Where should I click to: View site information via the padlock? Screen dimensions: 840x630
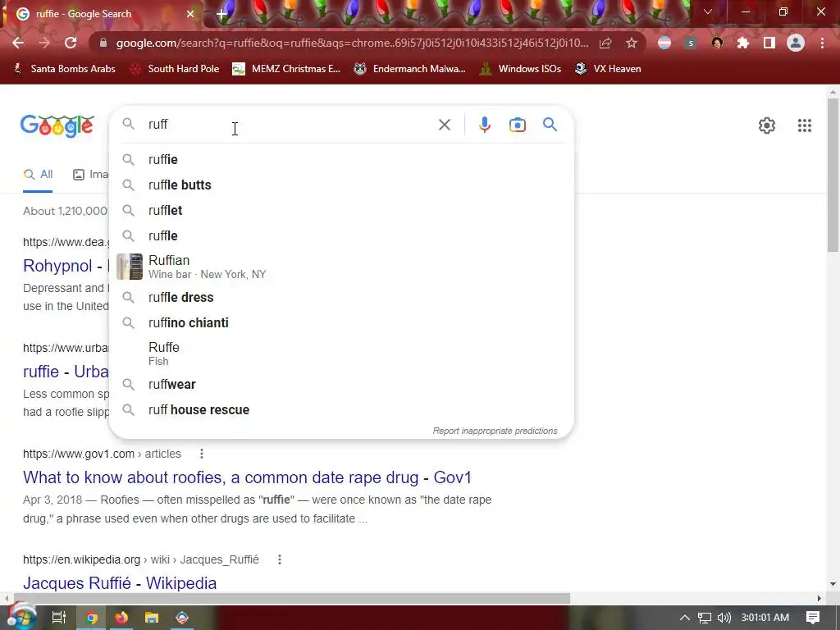tap(103, 43)
